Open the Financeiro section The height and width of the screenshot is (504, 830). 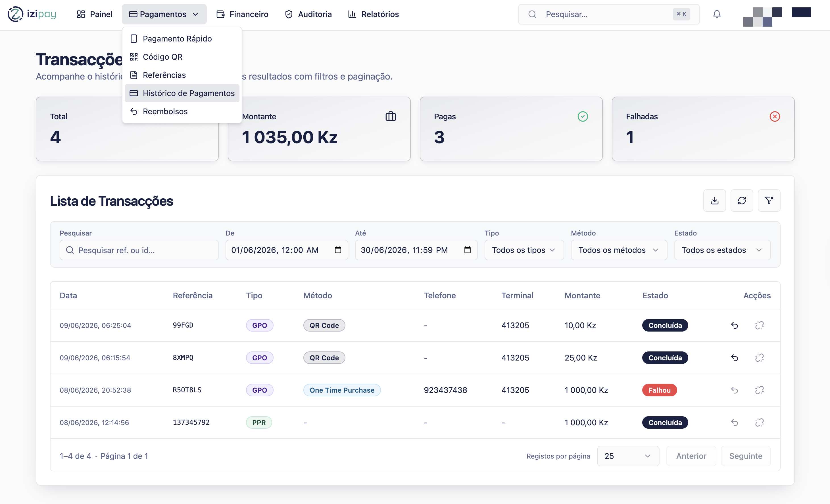click(x=243, y=14)
